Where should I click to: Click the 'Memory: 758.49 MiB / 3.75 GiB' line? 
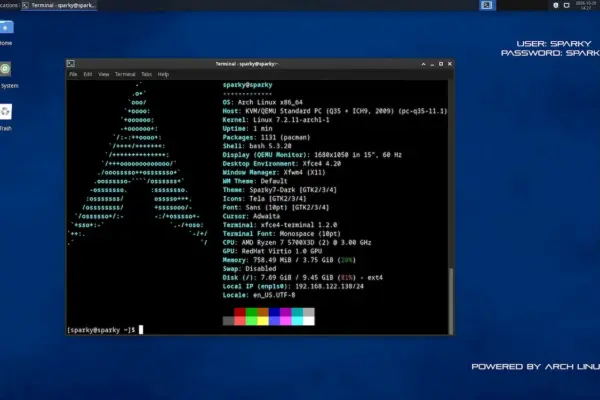pyautogui.click(x=289, y=260)
